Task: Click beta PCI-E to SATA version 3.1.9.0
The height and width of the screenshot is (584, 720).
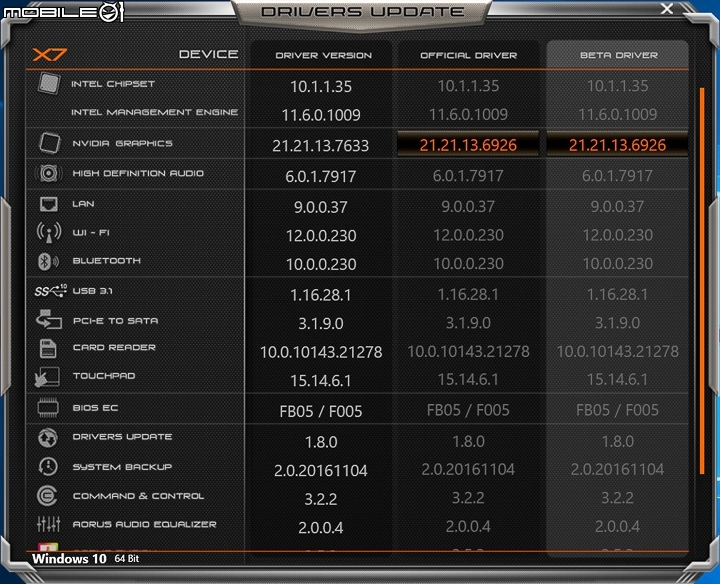Action: (x=617, y=323)
